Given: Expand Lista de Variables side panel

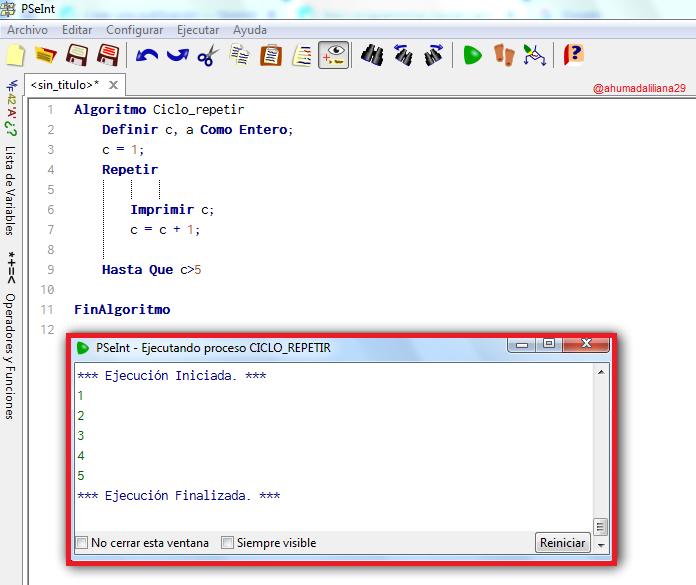Looking at the screenshot, I should point(11,190).
